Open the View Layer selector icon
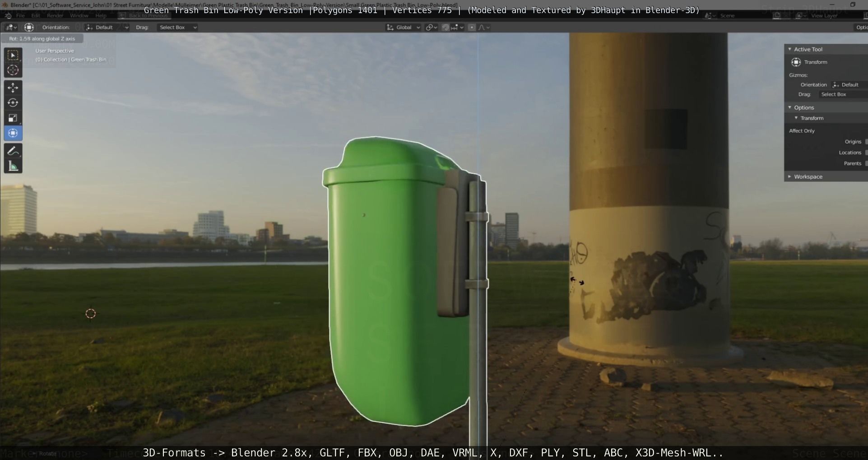The width and height of the screenshot is (868, 460). [801, 15]
